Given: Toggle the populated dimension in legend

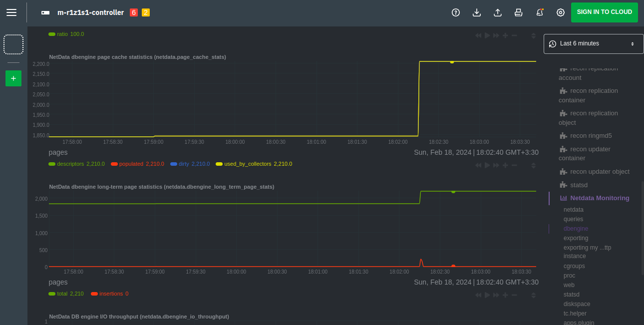Looking at the screenshot, I should 131,164.
